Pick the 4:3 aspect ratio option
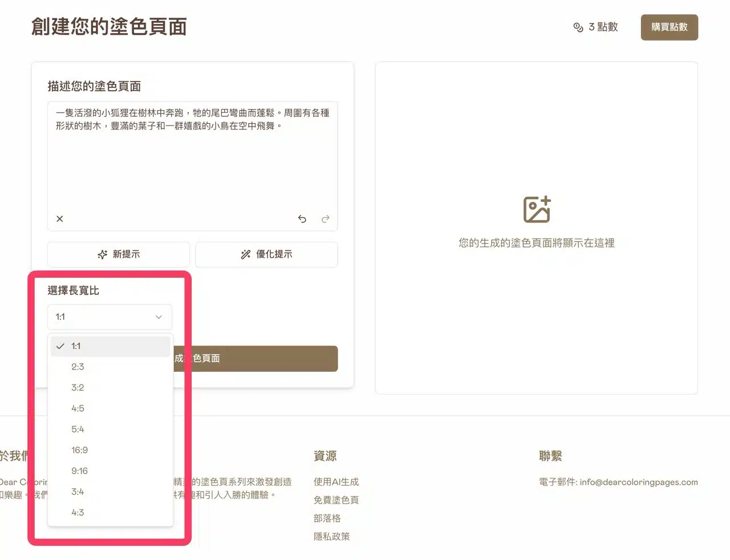730x560 pixels. [x=78, y=513]
